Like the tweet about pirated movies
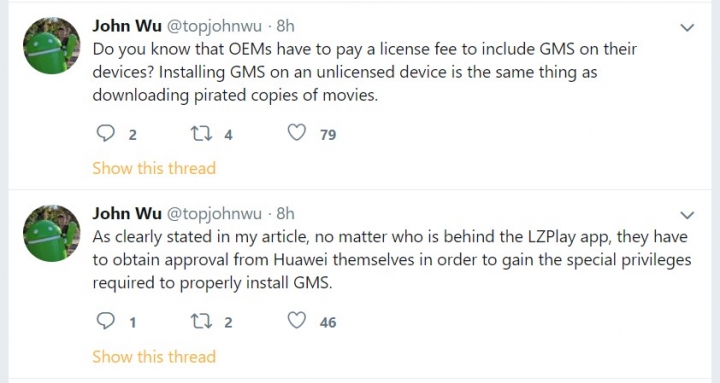 tap(297, 133)
